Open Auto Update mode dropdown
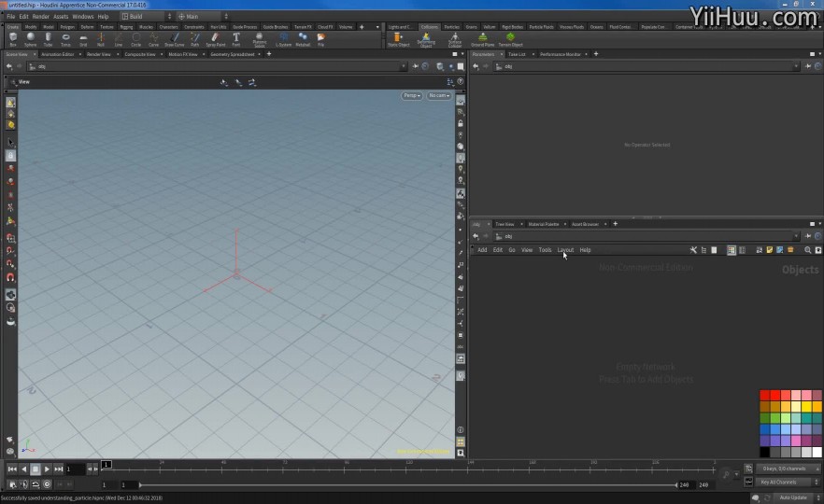Image resolution: width=824 pixels, height=504 pixels. 797,497
